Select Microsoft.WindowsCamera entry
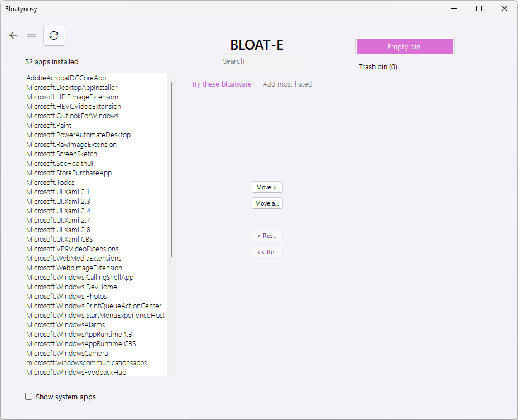The height and width of the screenshot is (420, 518). (x=96, y=353)
